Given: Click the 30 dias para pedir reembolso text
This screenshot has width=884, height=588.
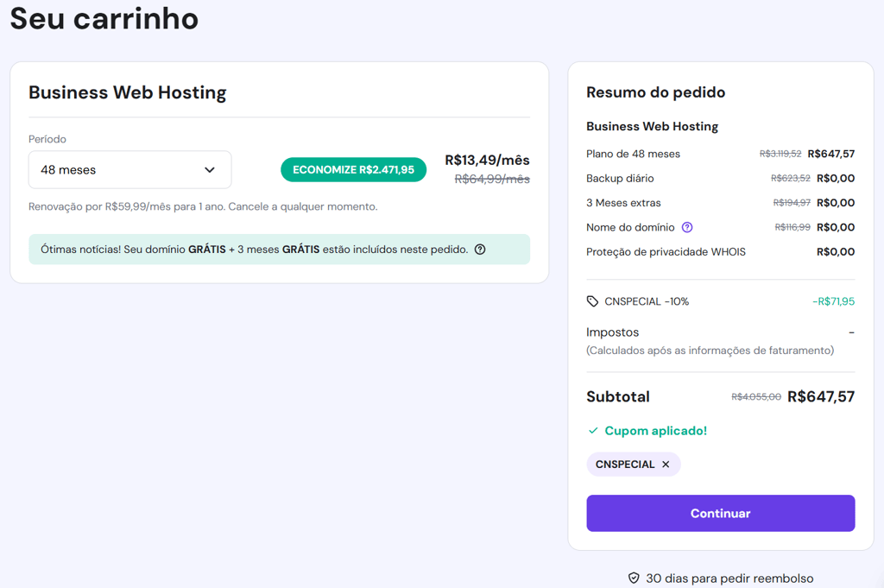Looking at the screenshot, I should [x=729, y=578].
